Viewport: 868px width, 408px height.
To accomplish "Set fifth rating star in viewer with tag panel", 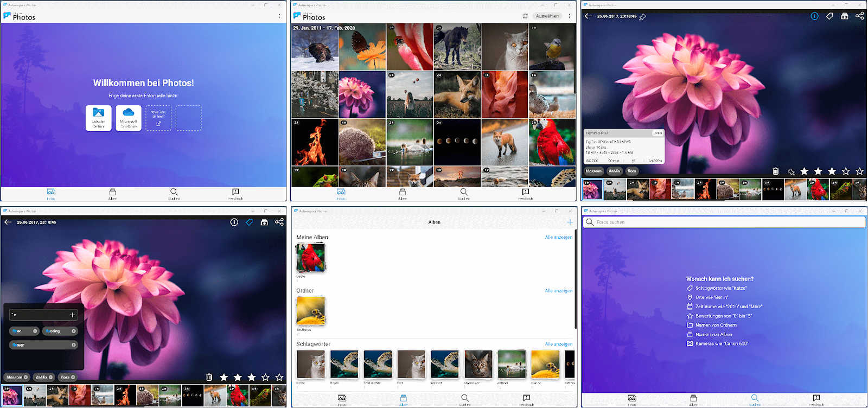I will click(x=279, y=377).
